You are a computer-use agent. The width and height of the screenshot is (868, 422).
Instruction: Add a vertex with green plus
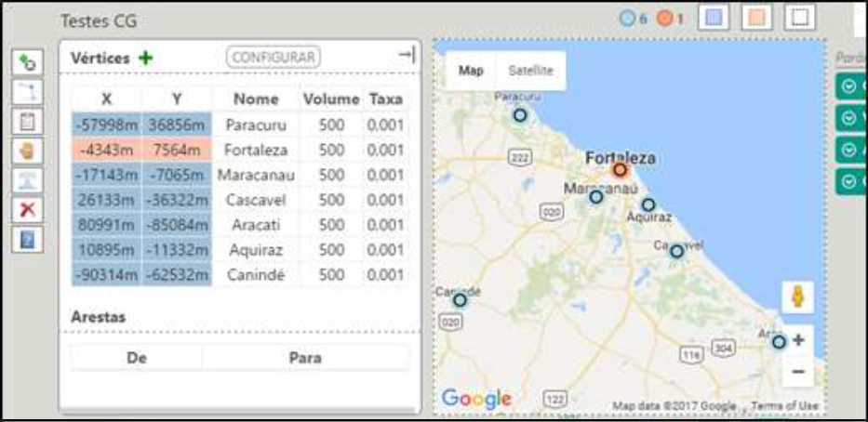point(145,58)
